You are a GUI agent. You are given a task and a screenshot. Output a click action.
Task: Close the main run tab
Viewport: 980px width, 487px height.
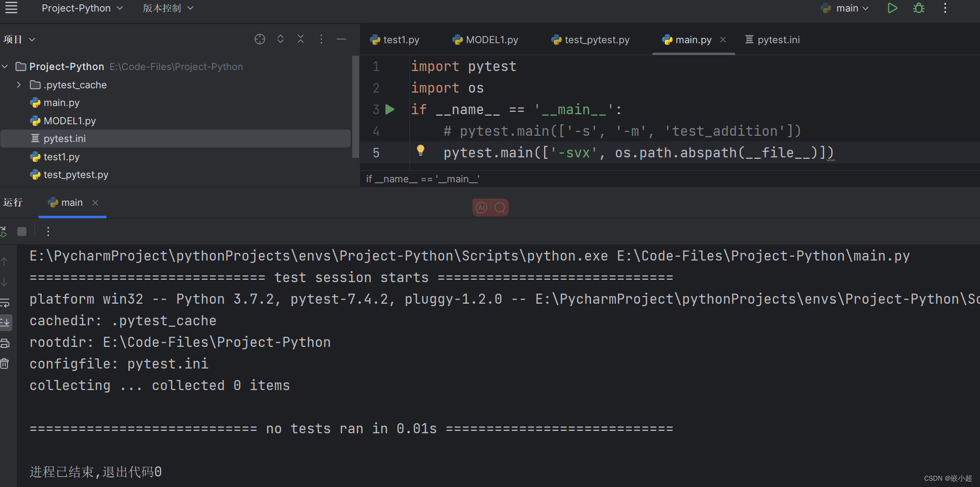click(96, 203)
